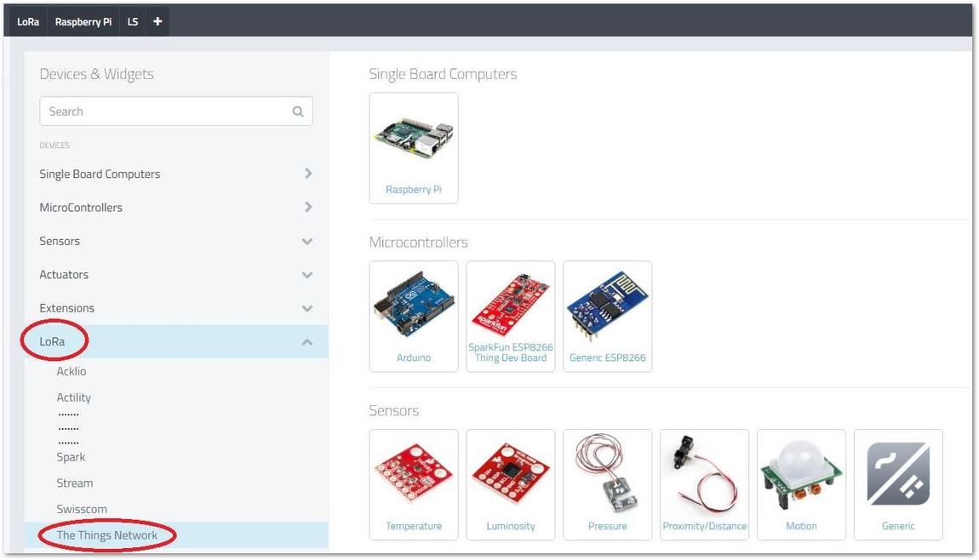Image resolution: width=979 pixels, height=560 pixels.
Task: Expand the Sensors dropdown arrow
Action: coord(307,241)
